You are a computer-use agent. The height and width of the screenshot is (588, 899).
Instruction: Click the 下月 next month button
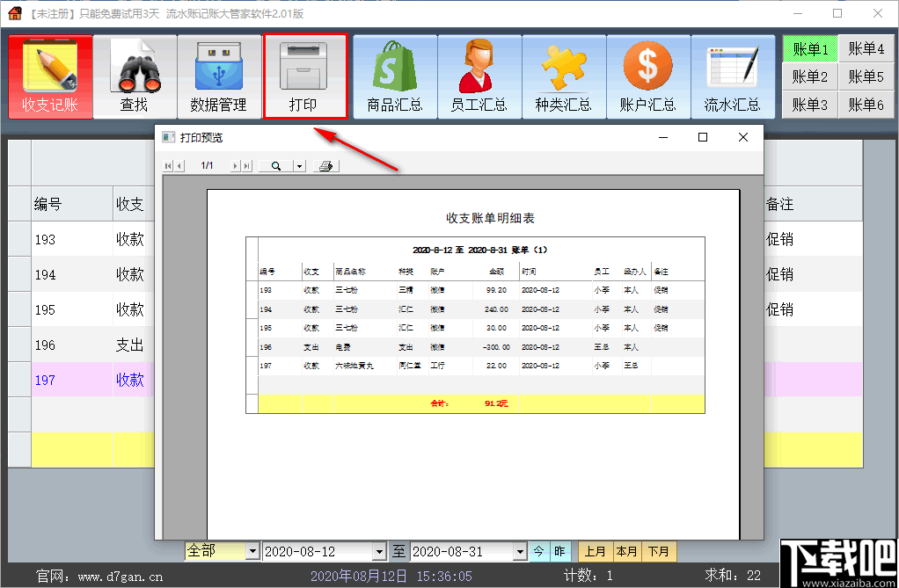click(x=659, y=551)
